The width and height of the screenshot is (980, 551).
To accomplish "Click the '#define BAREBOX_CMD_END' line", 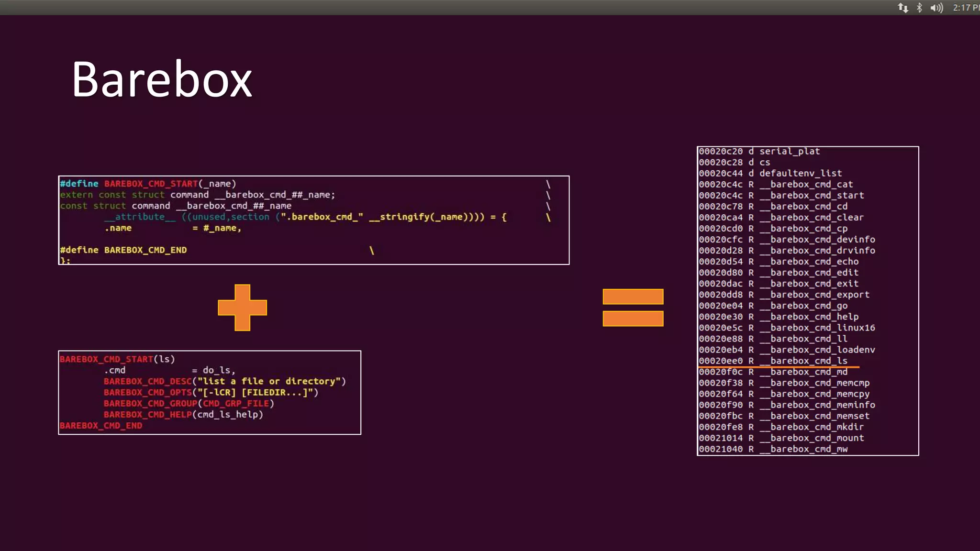I will tap(123, 250).
